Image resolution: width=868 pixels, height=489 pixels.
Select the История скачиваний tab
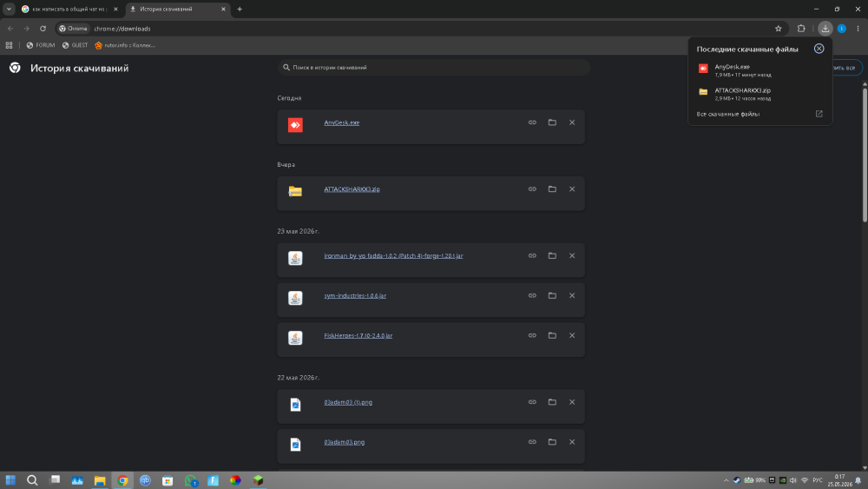point(177,9)
